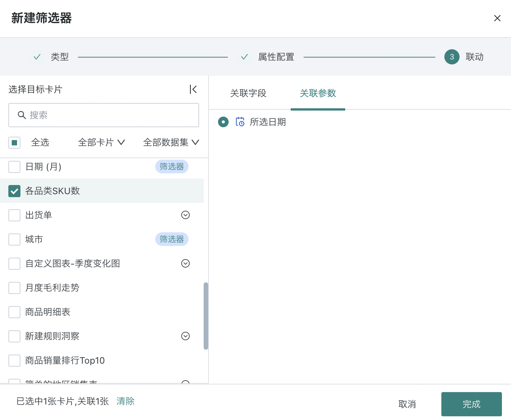Screen dimensions: 511x420
Task: Check the 新建规则洞察 card
Action: tap(14, 336)
